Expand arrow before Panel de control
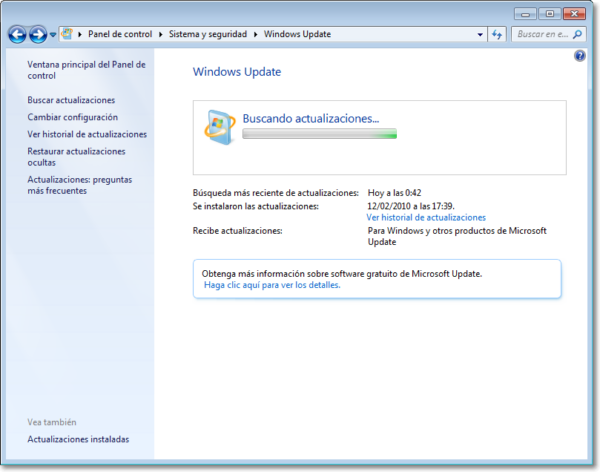This screenshot has height=472, width=600. coord(80,34)
